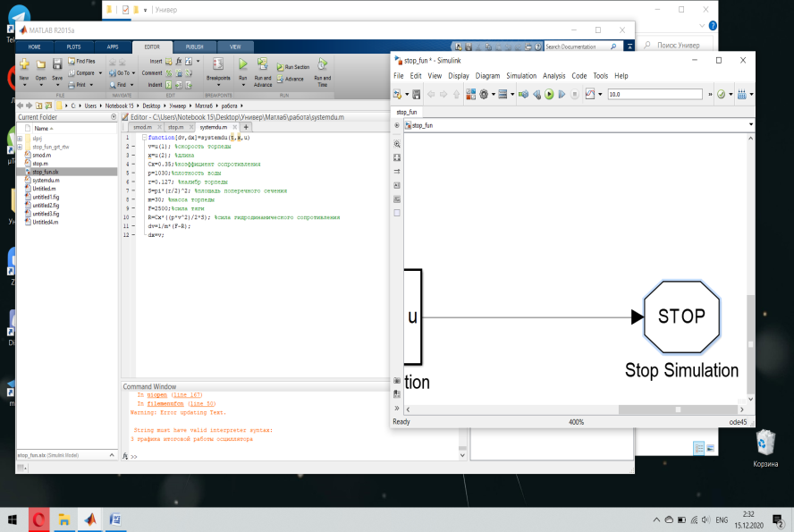Click the Breakpoints icon in the Editor ribbon
This screenshot has height=532, width=794.
coord(216,65)
